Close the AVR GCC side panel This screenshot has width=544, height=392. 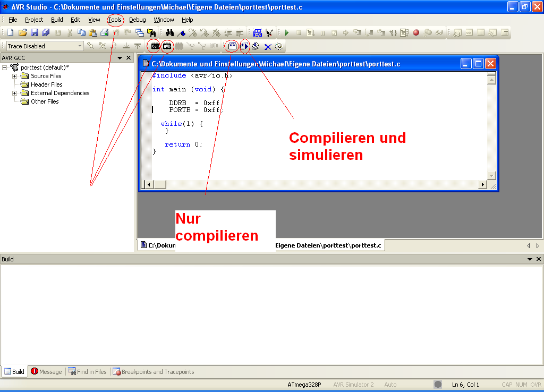129,57
